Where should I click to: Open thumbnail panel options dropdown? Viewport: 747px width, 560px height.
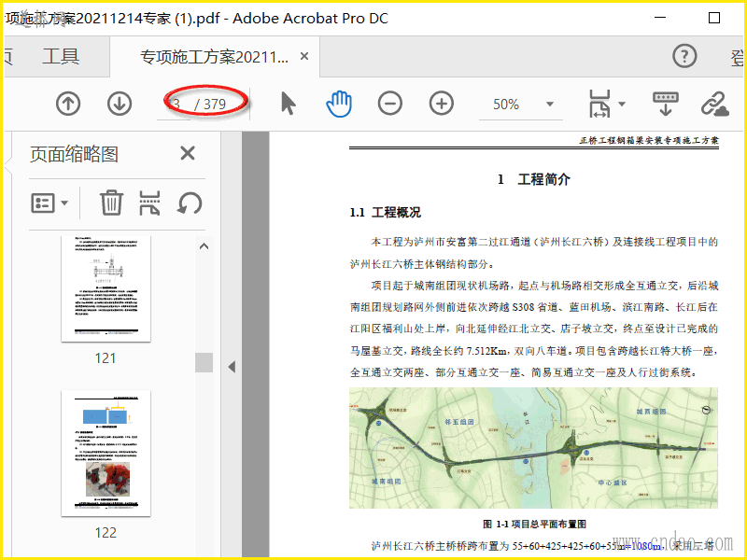point(50,203)
